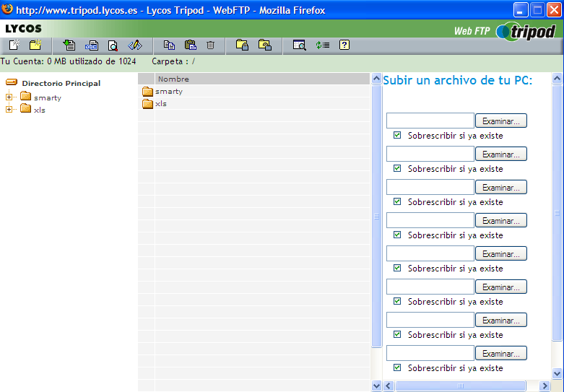Click the upload panel scrollbar down arrow
This screenshot has height=392, width=564.
point(557,373)
